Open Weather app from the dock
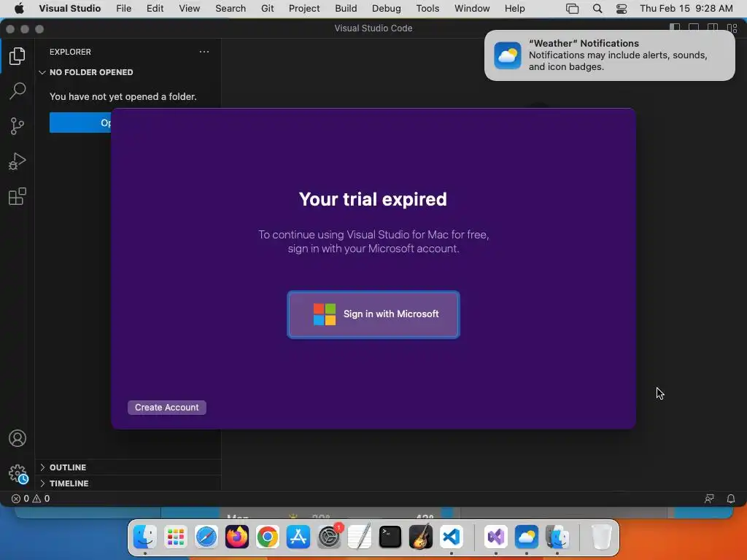Viewport: 747px width, 560px height. (x=527, y=537)
